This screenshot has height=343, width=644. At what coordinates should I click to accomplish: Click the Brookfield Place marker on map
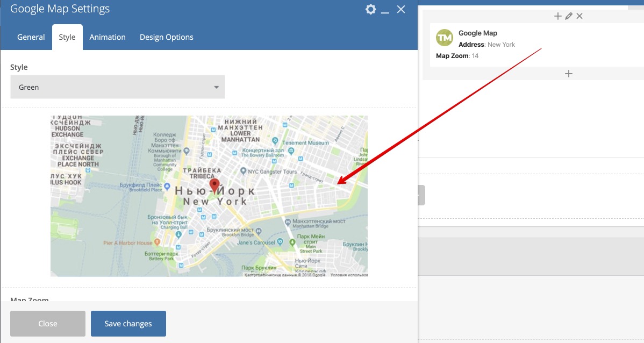tap(167, 187)
